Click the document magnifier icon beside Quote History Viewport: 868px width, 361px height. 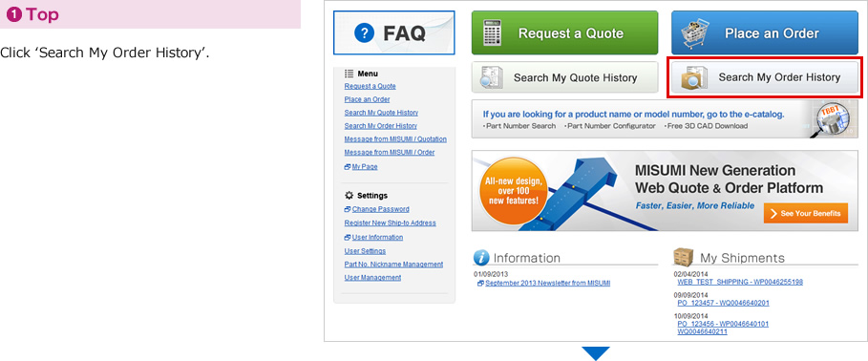(491, 78)
